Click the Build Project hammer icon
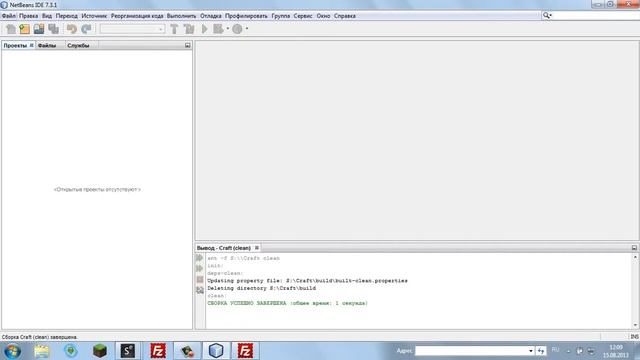The width and height of the screenshot is (640, 360). click(174, 29)
